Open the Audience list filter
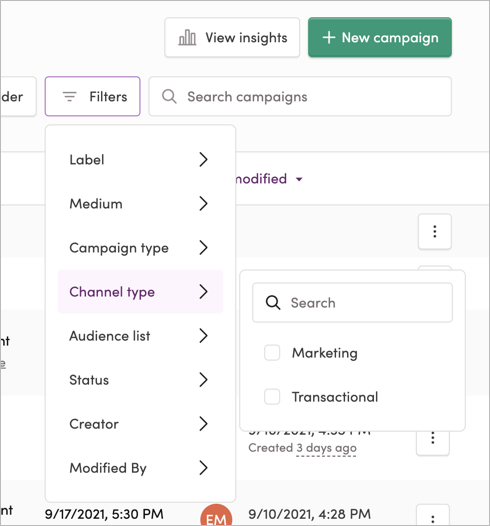The height and width of the screenshot is (526, 490). [x=140, y=336]
